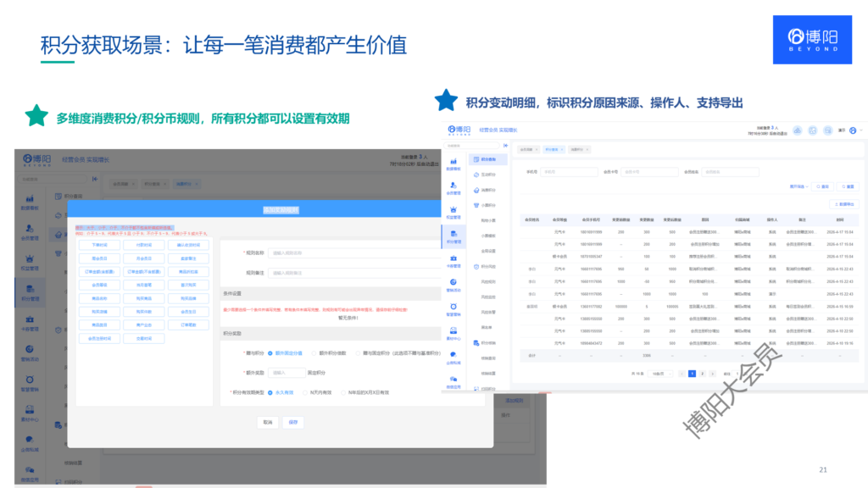
Task: Select 积分管理 icon in right screenshot sidebar
Action: click(453, 234)
